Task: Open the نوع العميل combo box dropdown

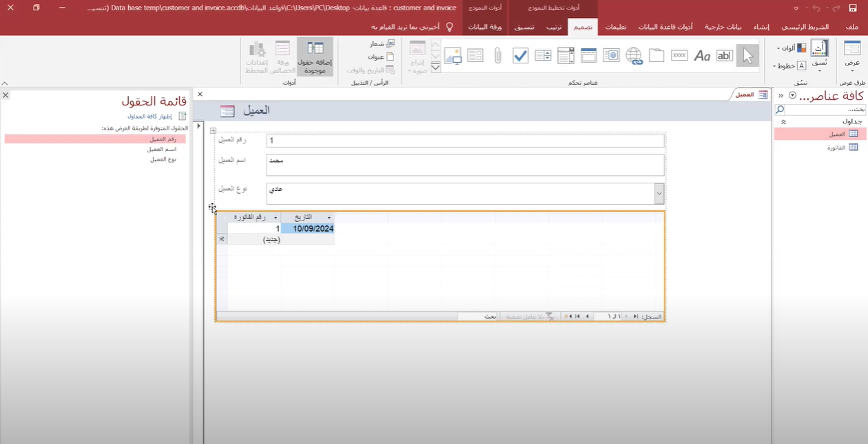Action: (x=659, y=194)
